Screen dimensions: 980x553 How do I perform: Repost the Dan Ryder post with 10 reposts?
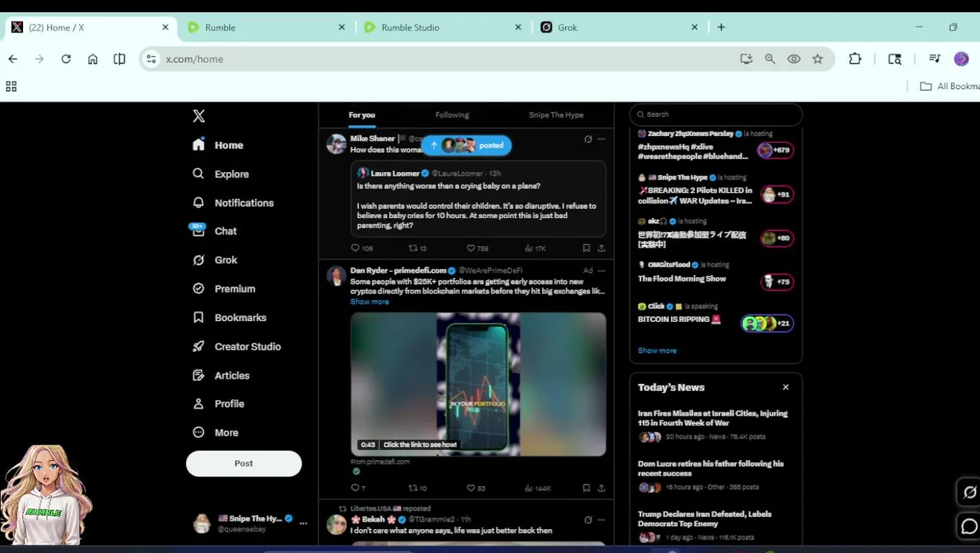click(x=417, y=488)
